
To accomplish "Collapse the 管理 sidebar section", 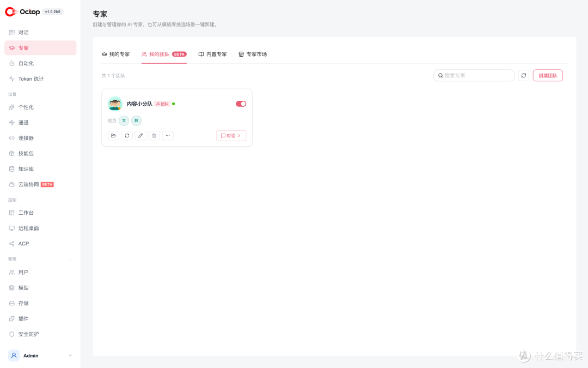I will pyautogui.click(x=70, y=259).
